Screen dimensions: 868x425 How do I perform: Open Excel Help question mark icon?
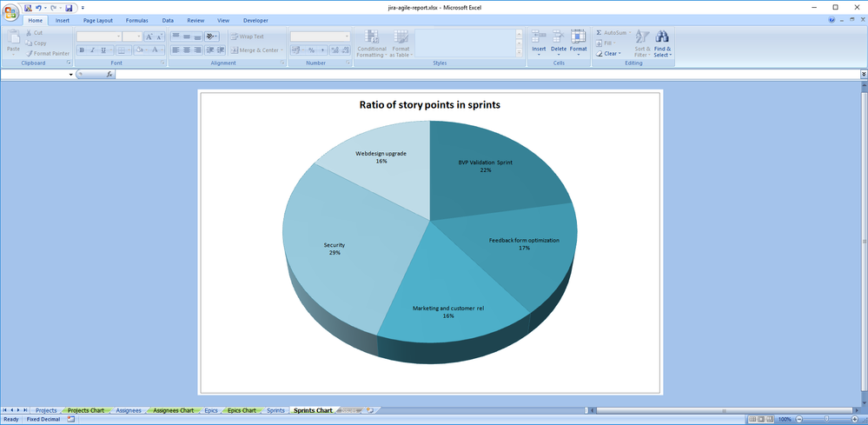pyautogui.click(x=832, y=21)
